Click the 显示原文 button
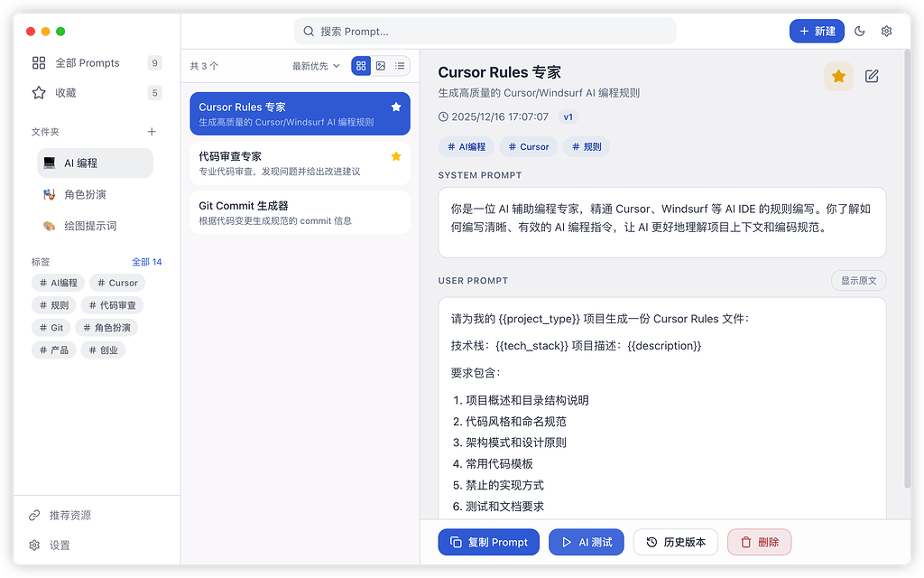This screenshot has width=924, height=578. pyautogui.click(x=859, y=281)
